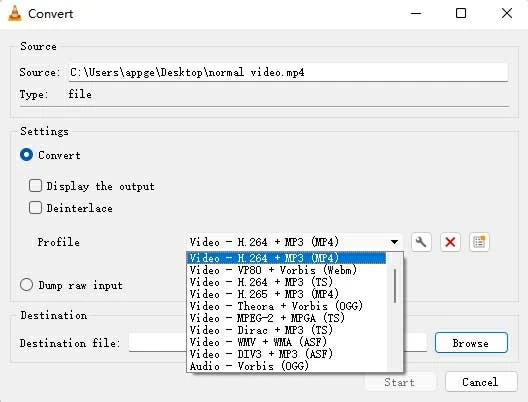Open the edit profile wrench icon
The width and height of the screenshot is (528, 402).
pyautogui.click(x=421, y=242)
